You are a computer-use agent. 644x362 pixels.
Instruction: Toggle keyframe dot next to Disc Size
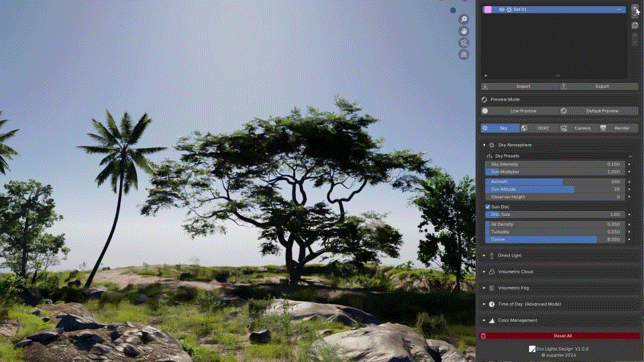(629, 215)
